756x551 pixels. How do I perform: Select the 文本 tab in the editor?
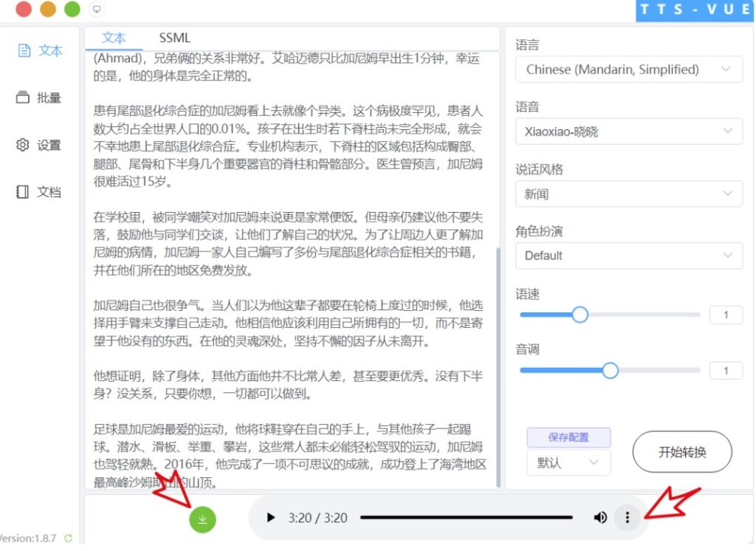(x=114, y=38)
